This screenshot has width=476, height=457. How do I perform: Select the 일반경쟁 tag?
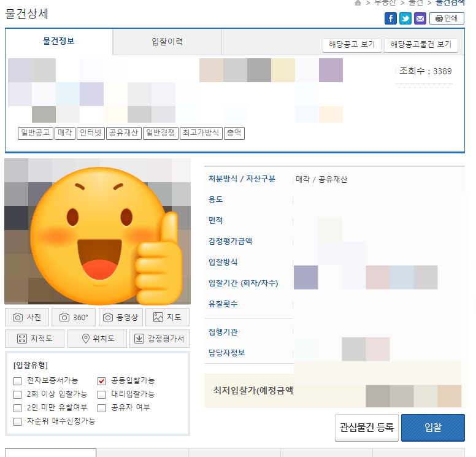(161, 133)
